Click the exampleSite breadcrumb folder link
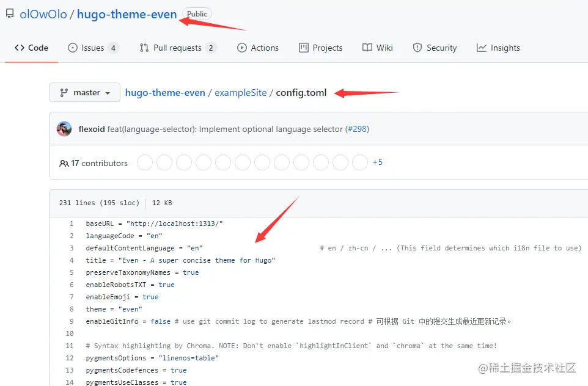Image resolution: width=588 pixels, height=386 pixels. click(240, 93)
